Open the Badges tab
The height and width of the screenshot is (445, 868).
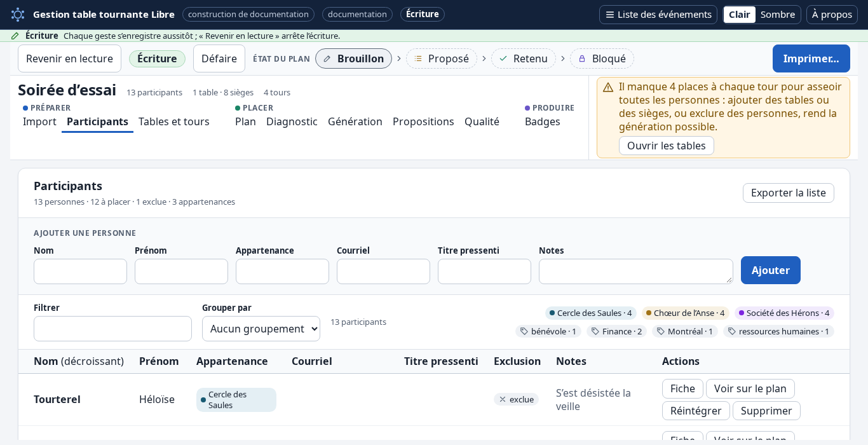(x=543, y=121)
